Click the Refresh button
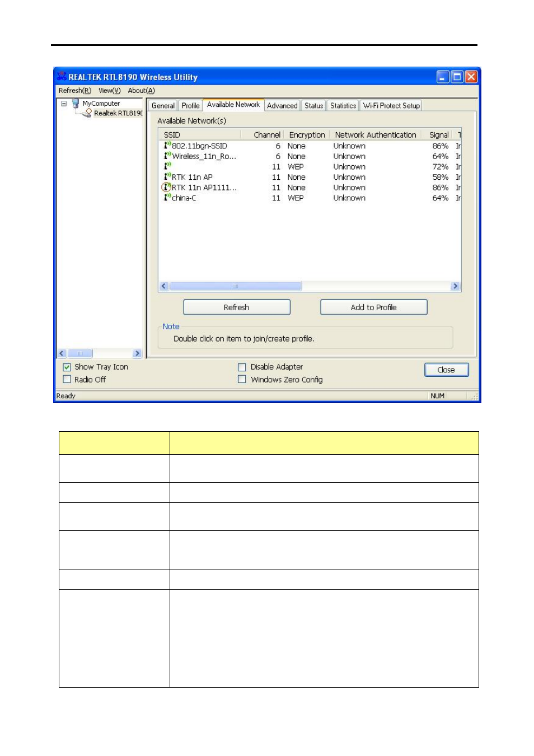 237,307
